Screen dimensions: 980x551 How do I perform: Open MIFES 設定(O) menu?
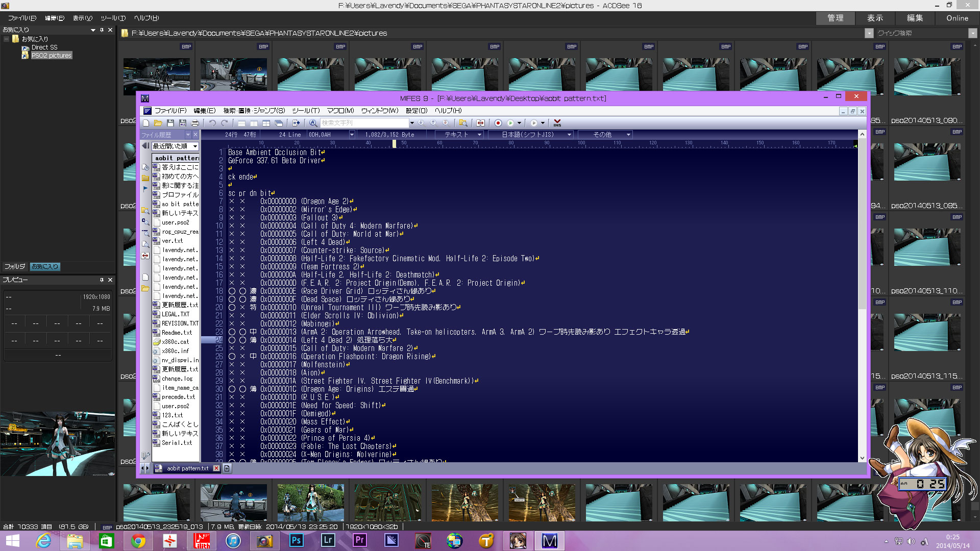[416, 111]
